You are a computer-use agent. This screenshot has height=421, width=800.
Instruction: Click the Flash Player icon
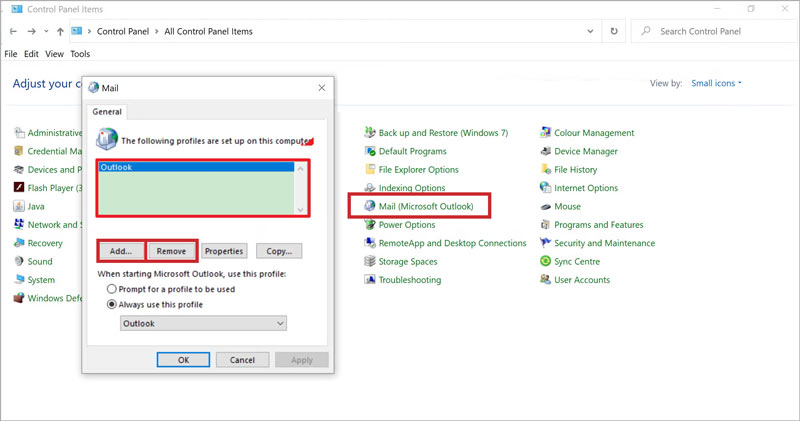(x=19, y=187)
